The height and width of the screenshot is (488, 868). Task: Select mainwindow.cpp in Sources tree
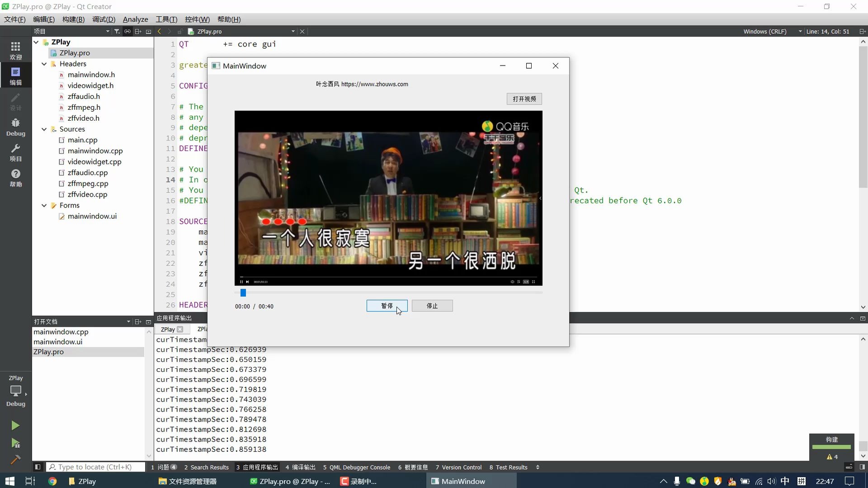(95, 151)
